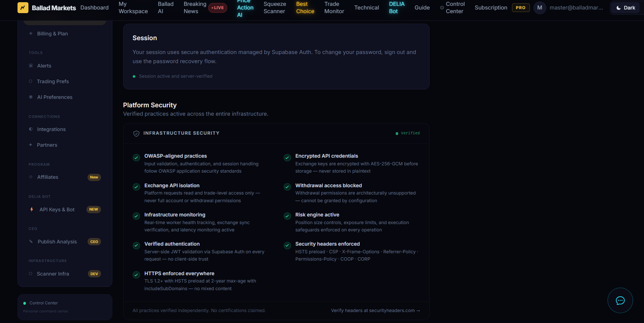
Task: Click the Control Center gear icon
Action: coord(442,8)
